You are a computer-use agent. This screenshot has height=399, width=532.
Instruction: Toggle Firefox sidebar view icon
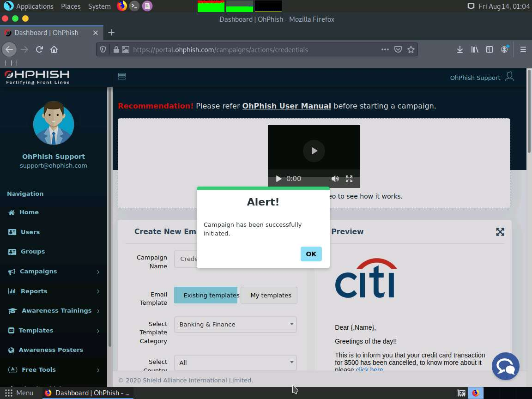click(489, 49)
